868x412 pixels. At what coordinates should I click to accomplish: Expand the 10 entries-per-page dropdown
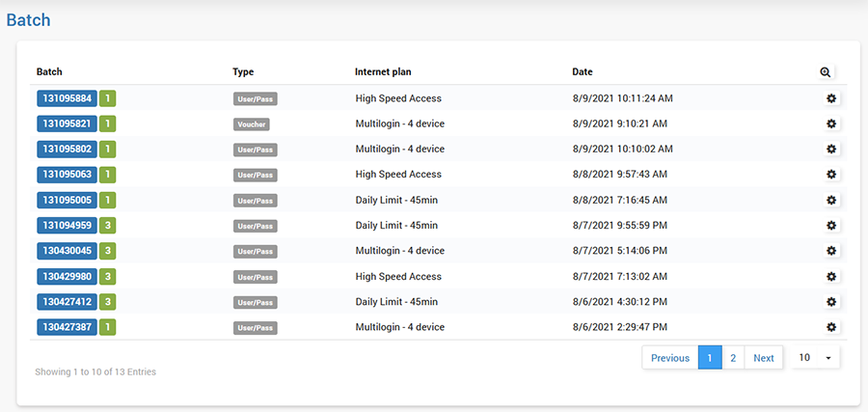click(x=815, y=358)
